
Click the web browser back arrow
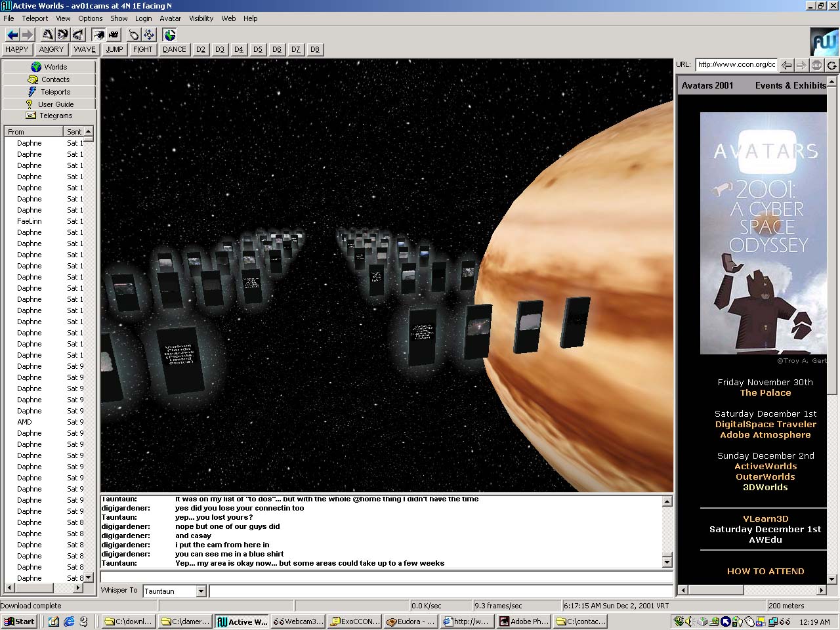[x=787, y=65]
